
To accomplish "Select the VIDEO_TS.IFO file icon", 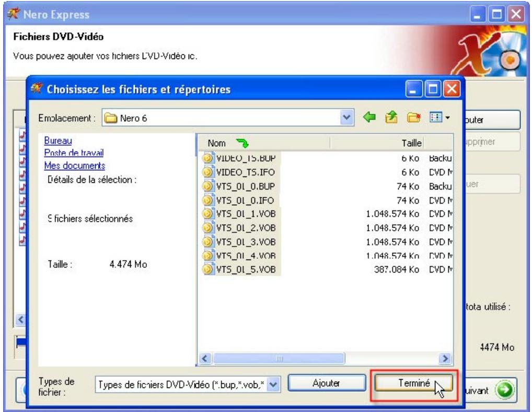I will tap(207, 172).
